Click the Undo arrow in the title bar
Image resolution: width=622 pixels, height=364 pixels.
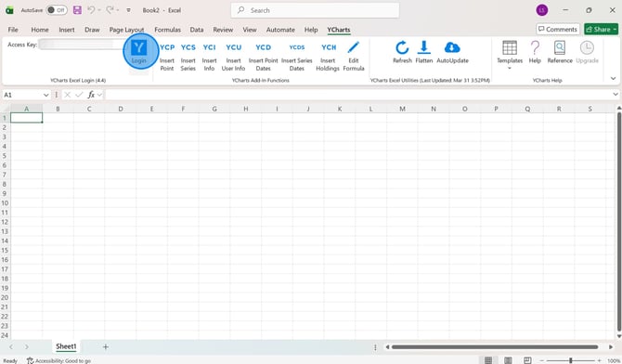(x=91, y=10)
